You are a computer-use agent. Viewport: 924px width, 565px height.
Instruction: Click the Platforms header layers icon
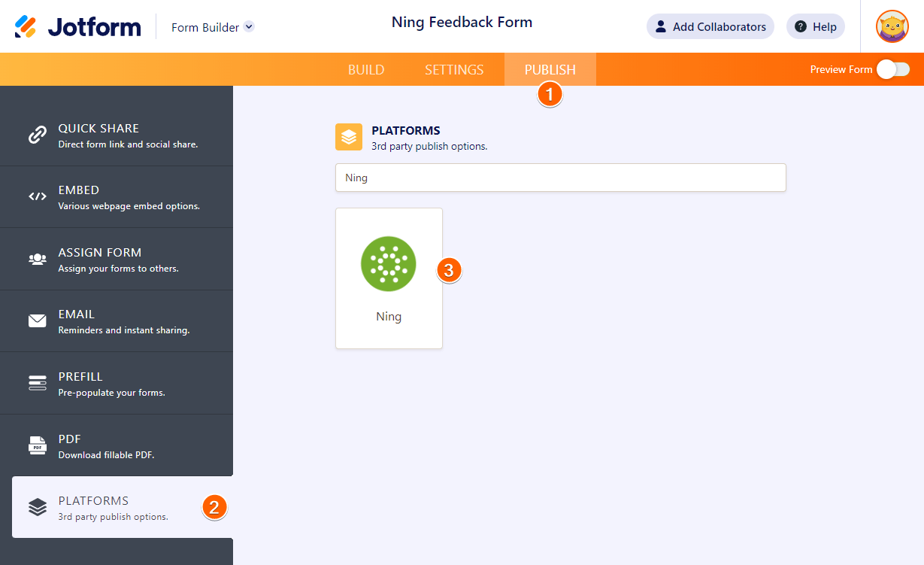coord(349,137)
